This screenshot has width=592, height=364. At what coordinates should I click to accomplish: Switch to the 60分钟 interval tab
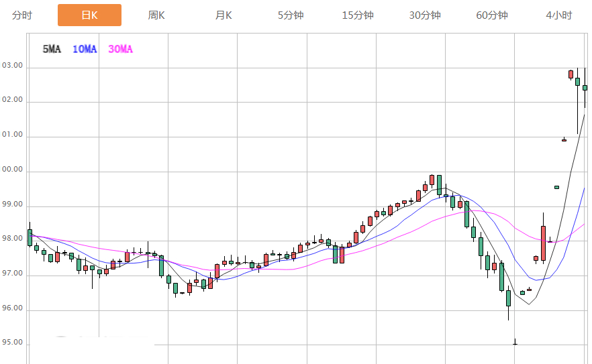tap(492, 15)
